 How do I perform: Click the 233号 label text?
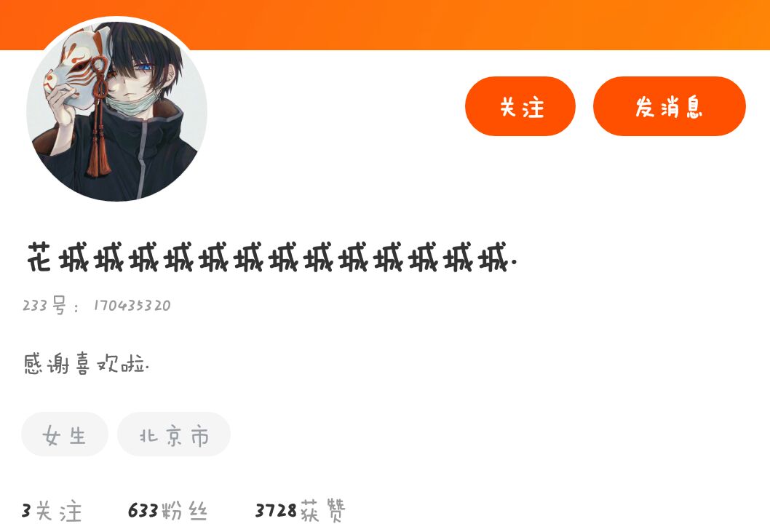point(44,305)
